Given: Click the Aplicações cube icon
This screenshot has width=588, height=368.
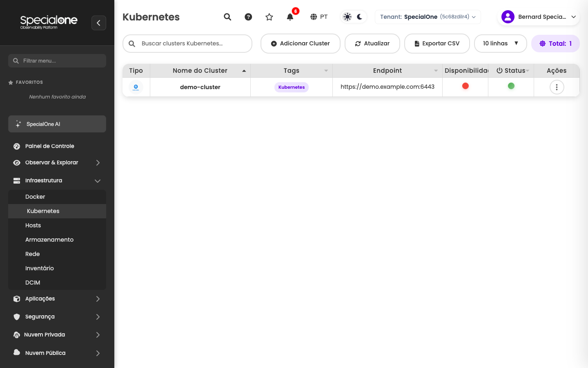Looking at the screenshot, I should point(17,299).
